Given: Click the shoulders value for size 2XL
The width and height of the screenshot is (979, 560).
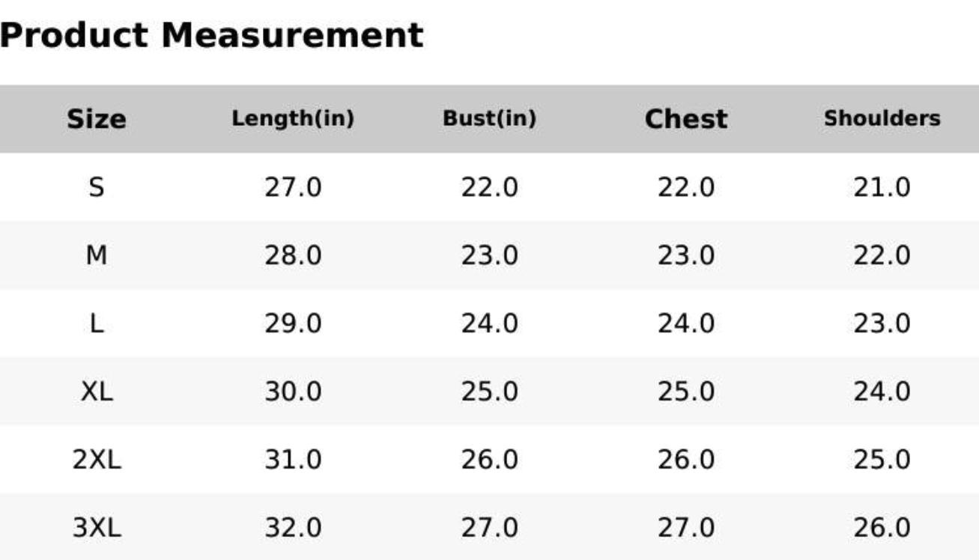Looking at the screenshot, I should pos(882,460).
